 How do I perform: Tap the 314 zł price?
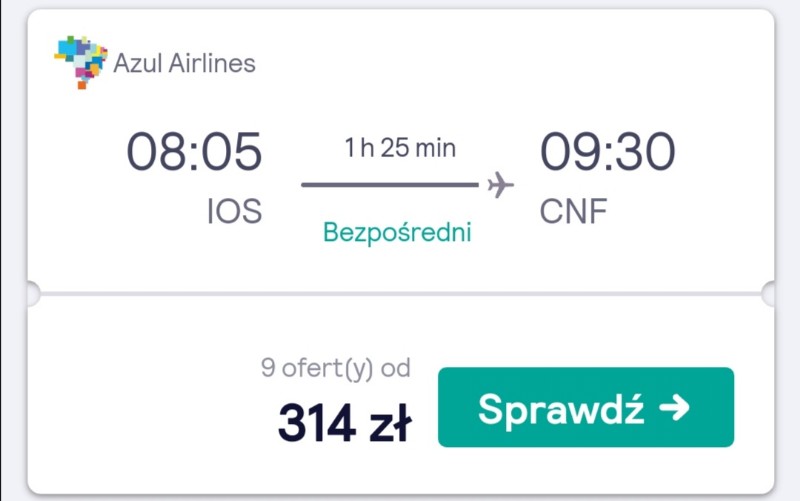(344, 422)
